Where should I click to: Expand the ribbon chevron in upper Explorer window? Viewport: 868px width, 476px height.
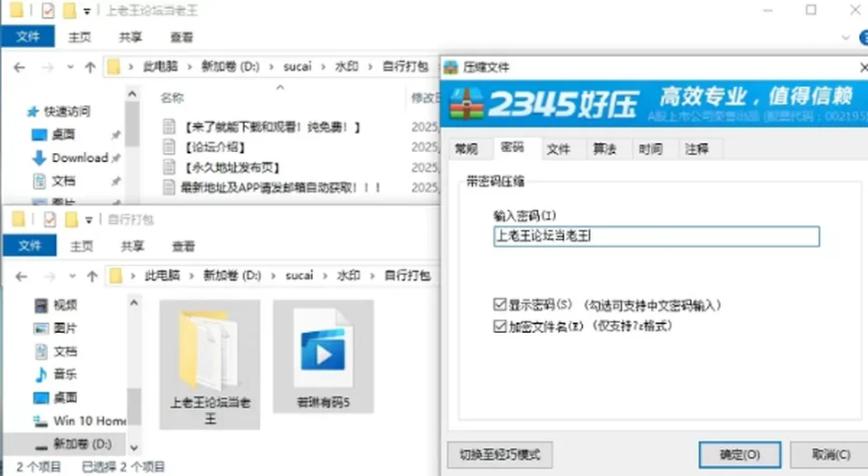click(845, 38)
